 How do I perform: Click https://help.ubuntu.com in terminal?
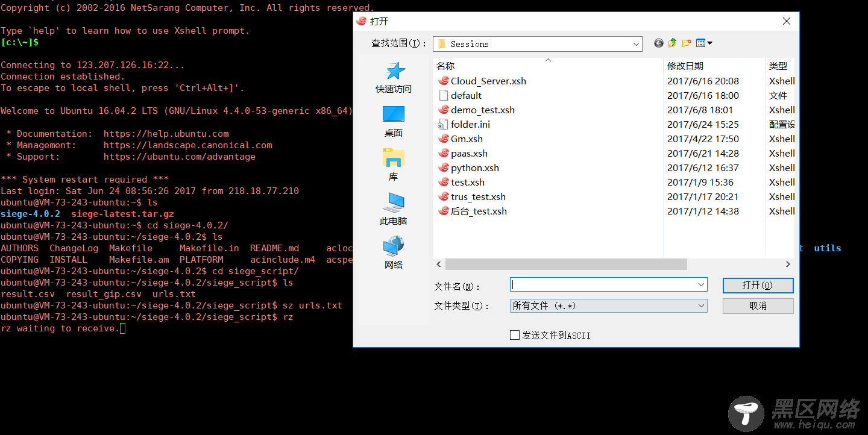coord(166,134)
